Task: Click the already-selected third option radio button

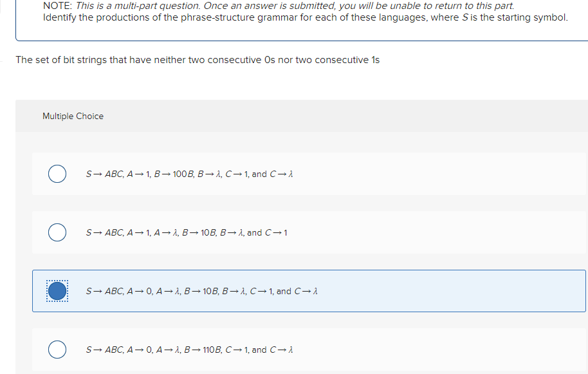Action: (57, 291)
